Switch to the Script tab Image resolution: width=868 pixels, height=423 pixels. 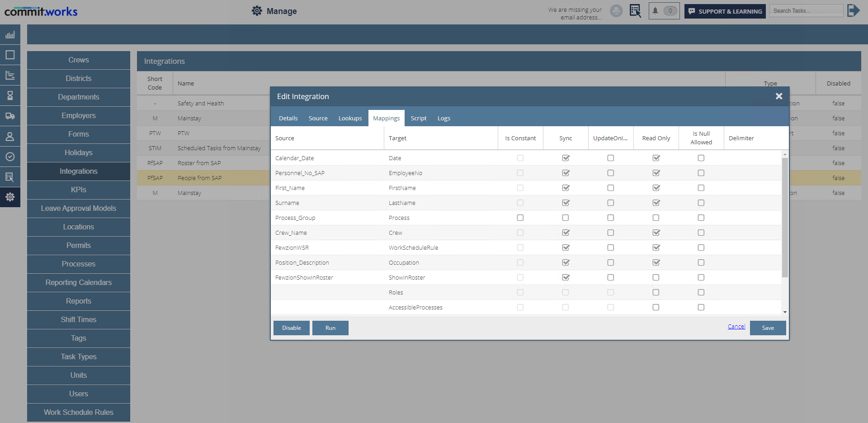(419, 118)
